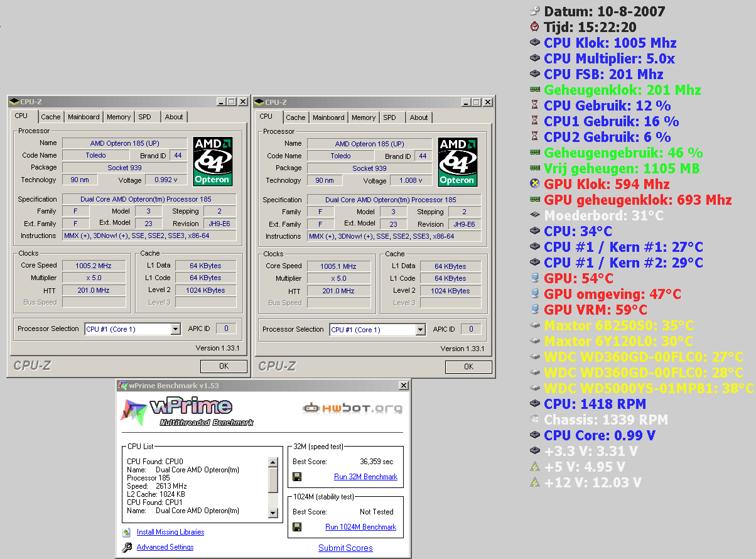Click the hwbot.org logo in wPrime

click(x=352, y=409)
